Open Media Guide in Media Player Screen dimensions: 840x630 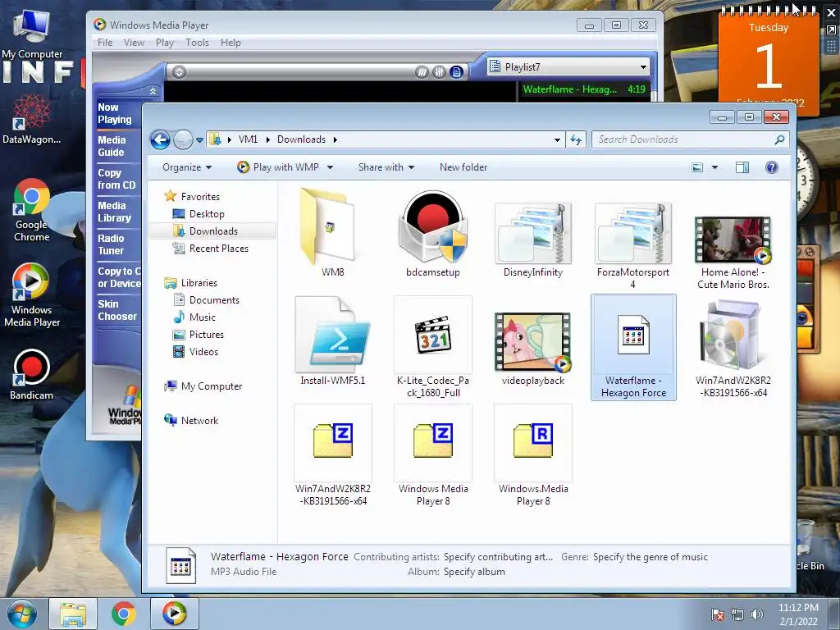tap(112, 146)
